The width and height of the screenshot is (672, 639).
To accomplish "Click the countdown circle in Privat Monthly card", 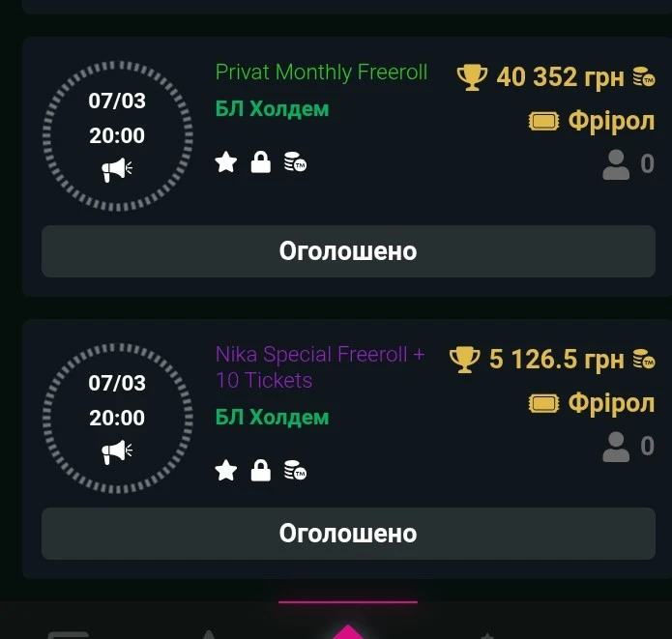I will point(117,135).
